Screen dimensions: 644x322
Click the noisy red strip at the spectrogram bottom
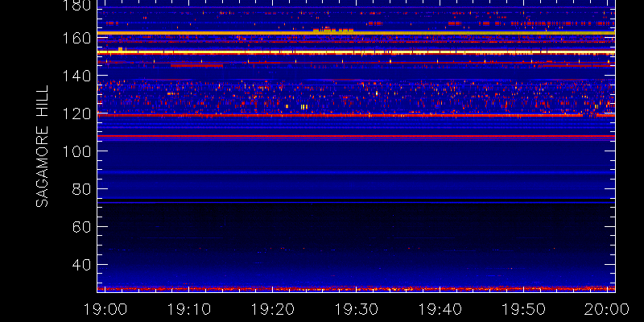pos(356,289)
